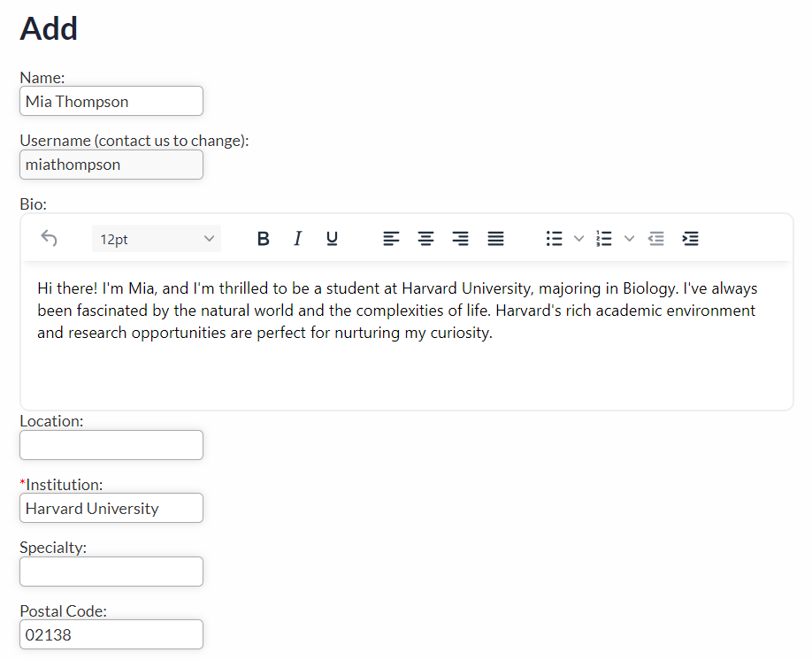
Task: Open numbered list style options chevron
Action: 629,238
